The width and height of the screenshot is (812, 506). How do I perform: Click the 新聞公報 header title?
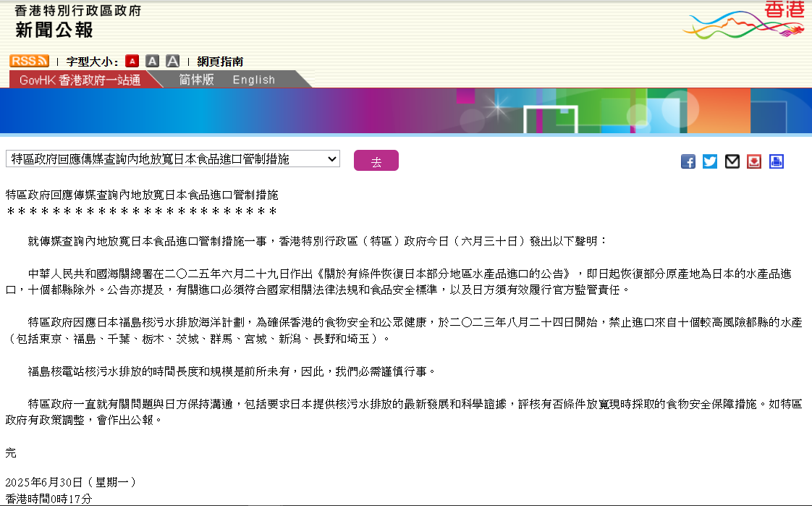[x=54, y=30]
